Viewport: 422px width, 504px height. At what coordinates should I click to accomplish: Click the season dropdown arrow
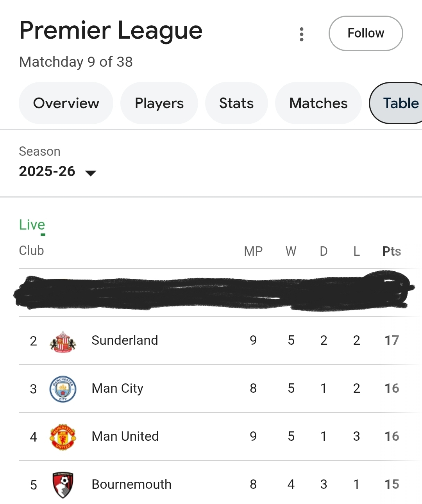(91, 173)
